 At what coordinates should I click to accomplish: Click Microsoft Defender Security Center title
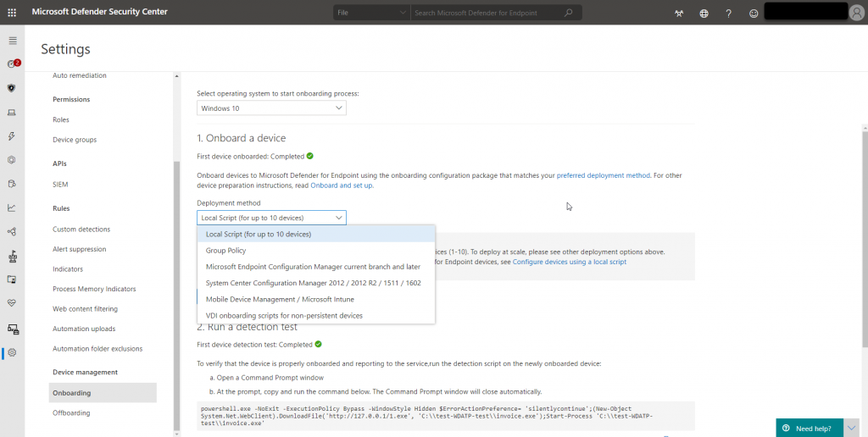100,12
